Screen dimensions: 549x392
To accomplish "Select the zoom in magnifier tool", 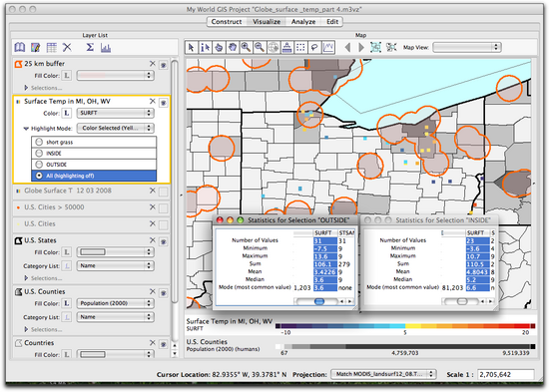I will (x=247, y=47).
